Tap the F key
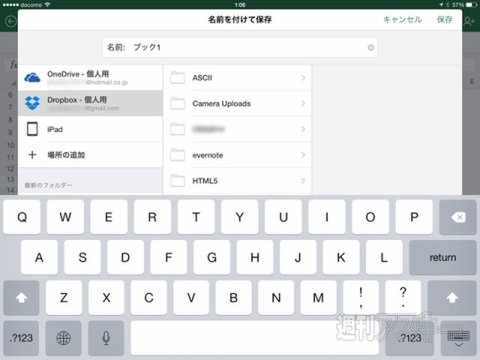 169,257
